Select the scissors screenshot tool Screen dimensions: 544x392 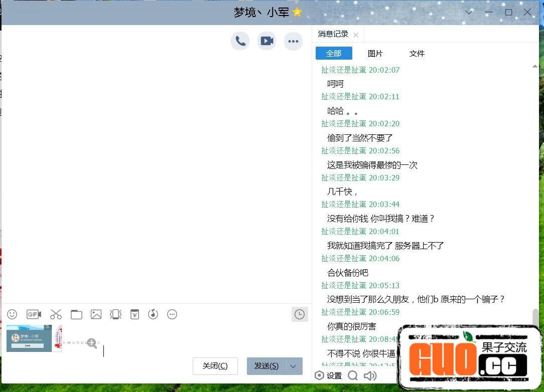coord(56,314)
